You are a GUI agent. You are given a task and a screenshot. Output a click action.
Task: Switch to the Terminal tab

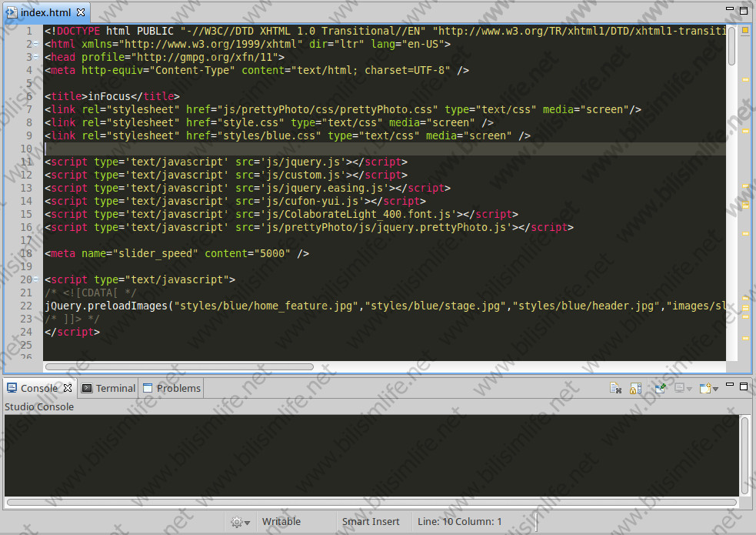[x=108, y=388]
